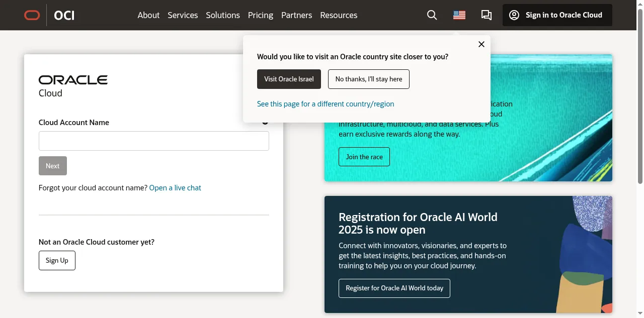This screenshot has width=644, height=318.
Task: Click Visit Oracle Israel button
Action: [289, 79]
